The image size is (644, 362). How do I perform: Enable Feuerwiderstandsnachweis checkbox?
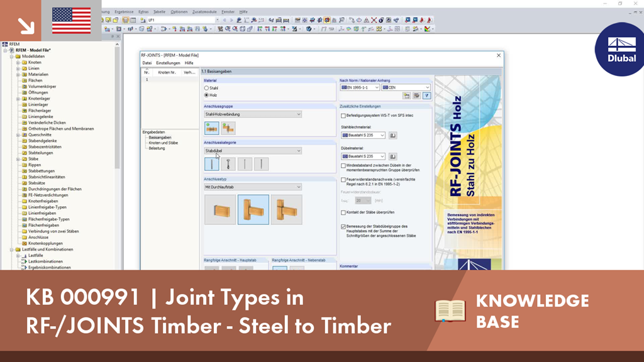click(x=343, y=180)
